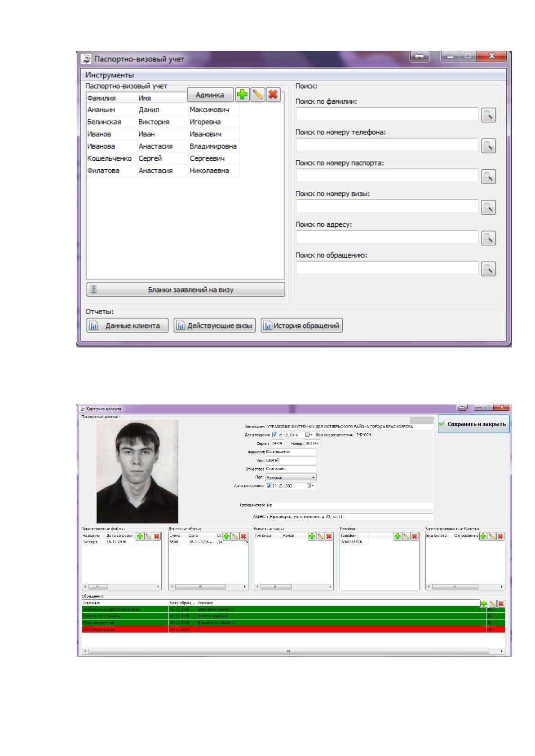Select client Кошельченко in the list
This screenshot has height=756, width=535.
click(x=163, y=158)
